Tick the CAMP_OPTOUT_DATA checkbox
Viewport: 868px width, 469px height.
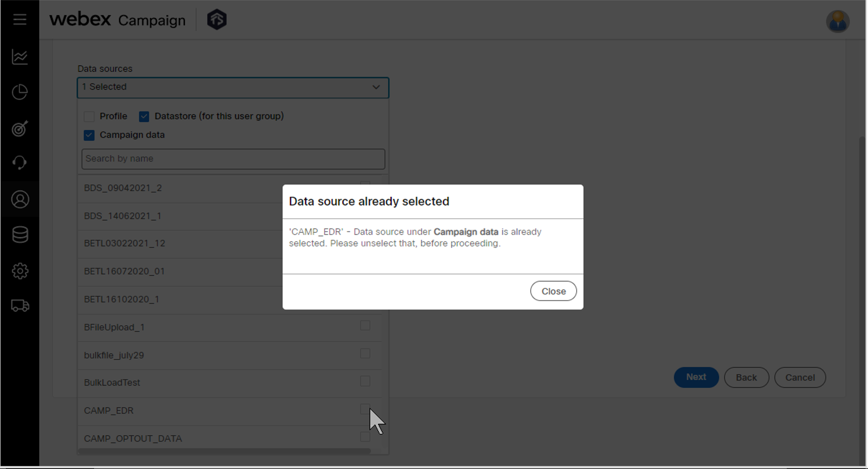(365, 437)
